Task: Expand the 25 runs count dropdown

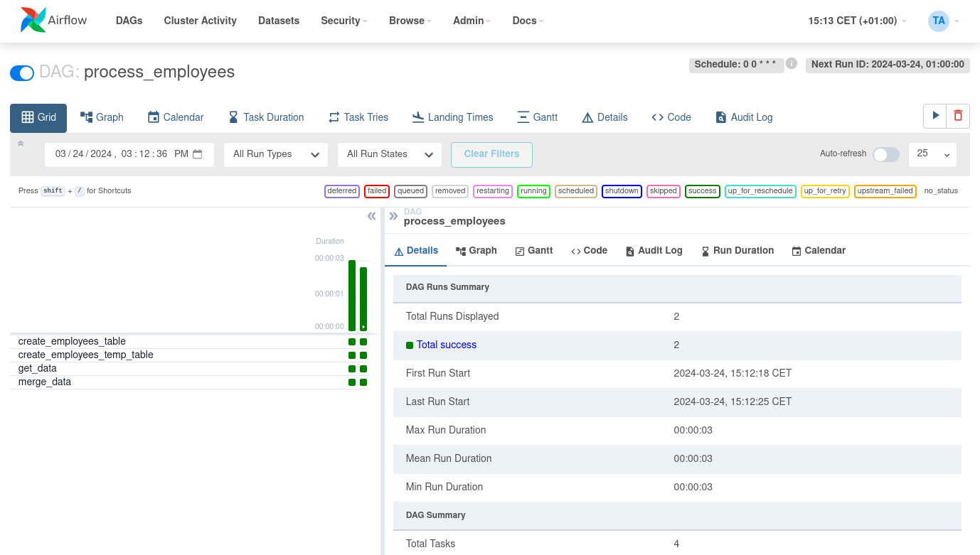Action: point(932,154)
